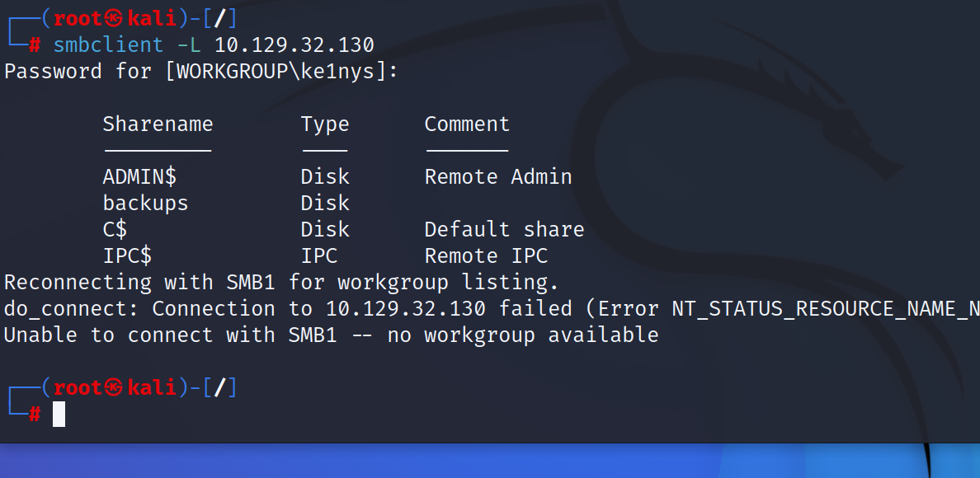Click the Sharename column header
The width and height of the screenshot is (980, 478).
(158, 124)
